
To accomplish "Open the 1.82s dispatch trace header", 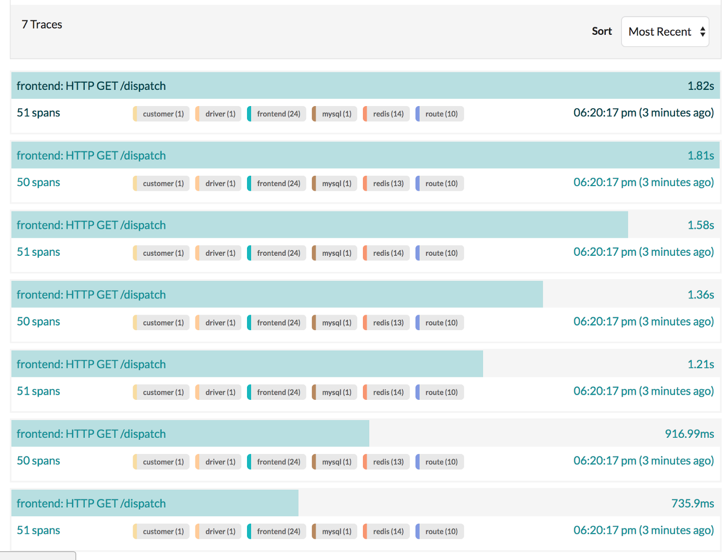I will [x=366, y=86].
